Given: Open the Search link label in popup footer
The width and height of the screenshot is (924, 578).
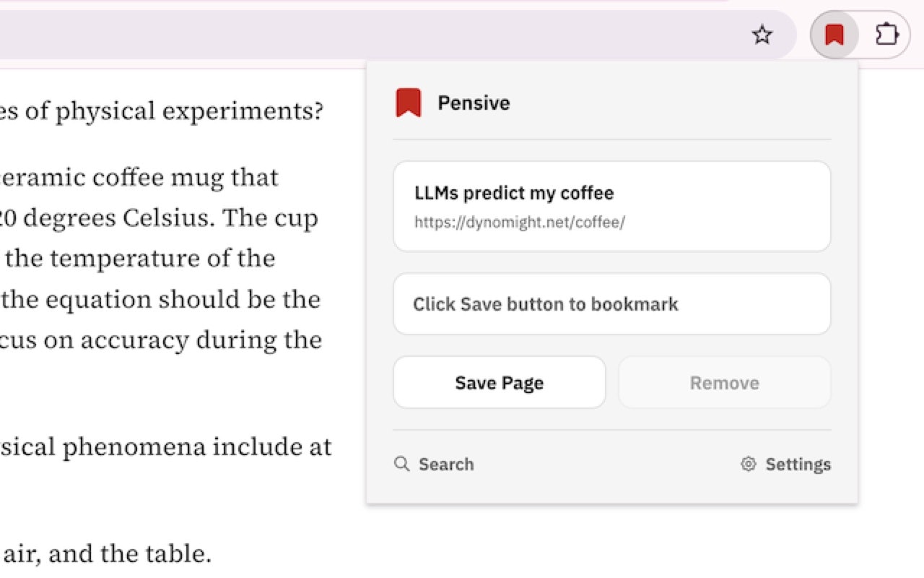Looking at the screenshot, I should (x=446, y=464).
